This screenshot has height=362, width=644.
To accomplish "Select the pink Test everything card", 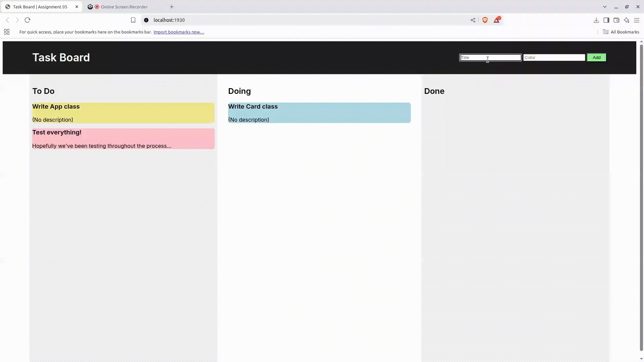I will [x=123, y=139].
